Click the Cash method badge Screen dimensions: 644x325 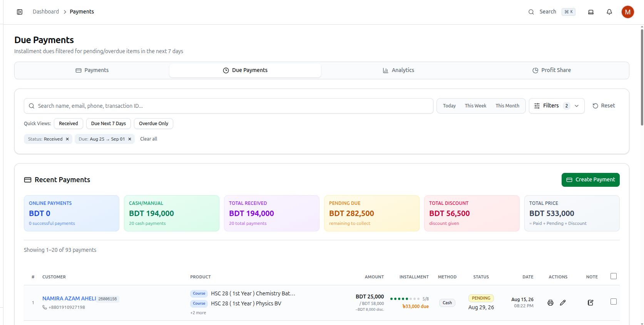[447, 303]
